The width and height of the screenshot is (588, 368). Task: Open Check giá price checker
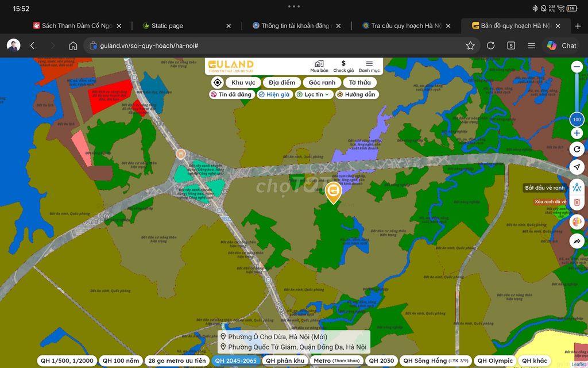pyautogui.click(x=343, y=67)
